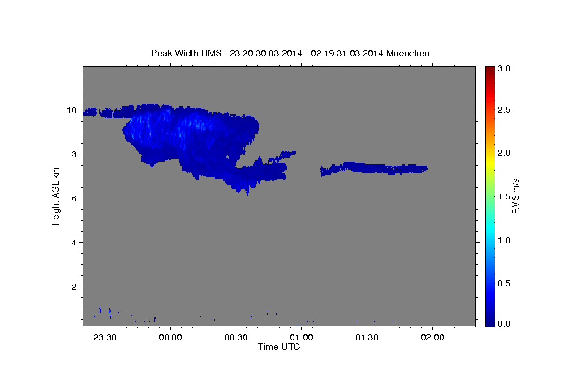Image resolution: width=588 pixels, height=392 pixels.
Task: Click the height tick label 6
Action: point(75,198)
